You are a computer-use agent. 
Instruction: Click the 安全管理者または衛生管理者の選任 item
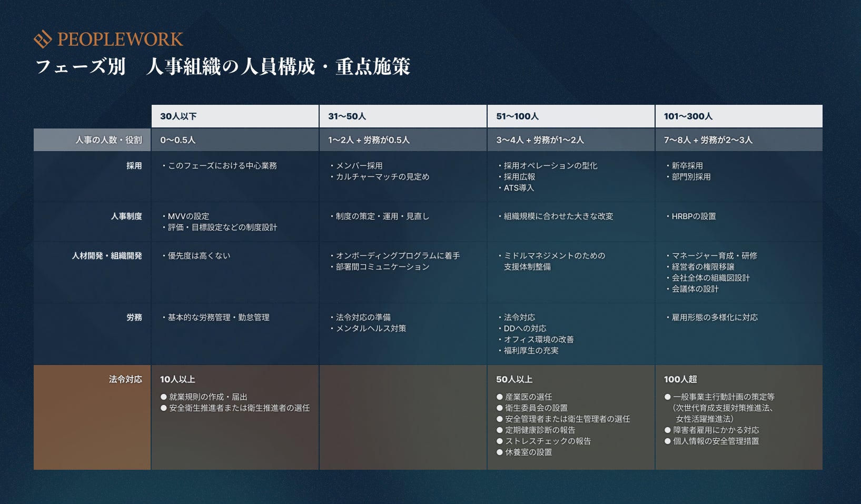[563, 419]
